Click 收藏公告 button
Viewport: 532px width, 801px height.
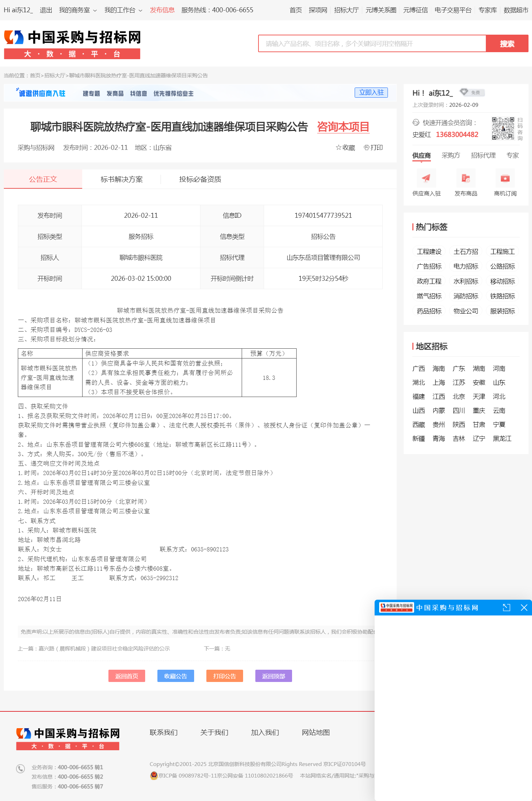(176, 676)
